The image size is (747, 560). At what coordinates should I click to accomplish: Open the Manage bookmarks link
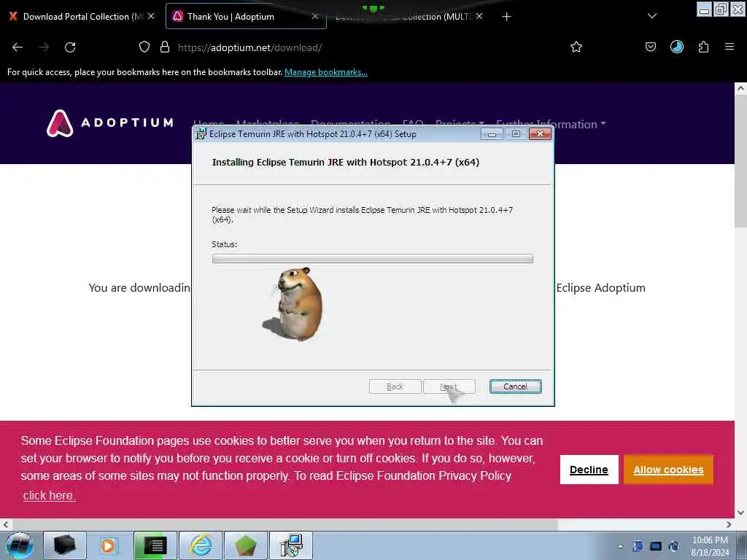coord(326,72)
